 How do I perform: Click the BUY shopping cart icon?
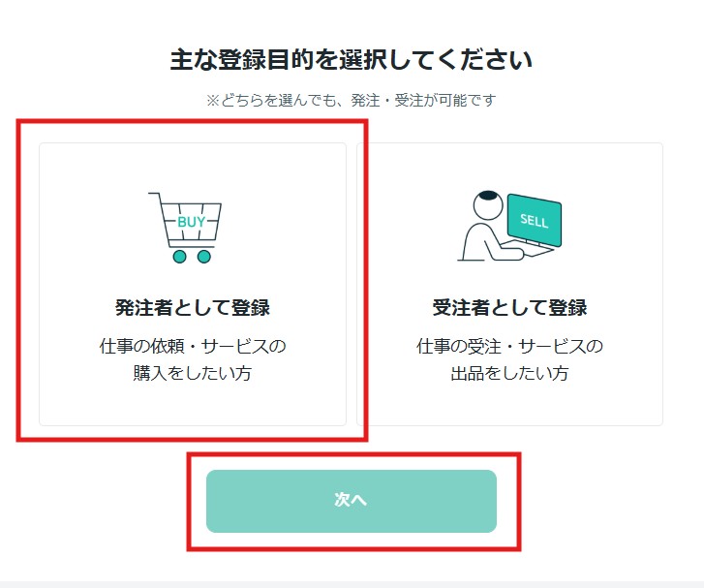pos(185,228)
